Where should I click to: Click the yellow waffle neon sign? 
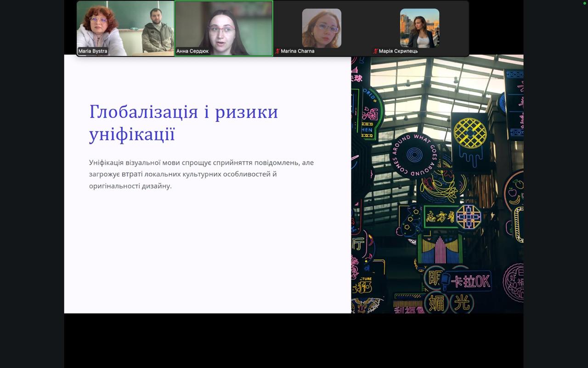point(469,133)
